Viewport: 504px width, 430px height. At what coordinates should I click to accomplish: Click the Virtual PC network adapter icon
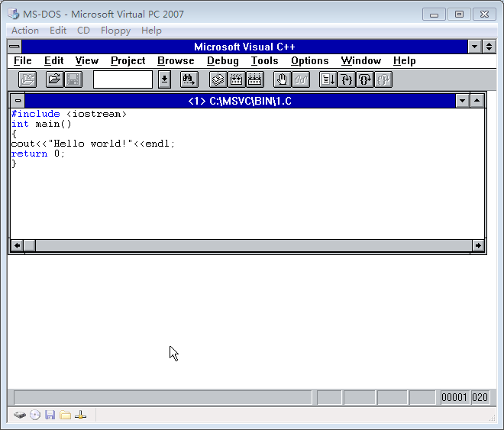pos(80,415)
